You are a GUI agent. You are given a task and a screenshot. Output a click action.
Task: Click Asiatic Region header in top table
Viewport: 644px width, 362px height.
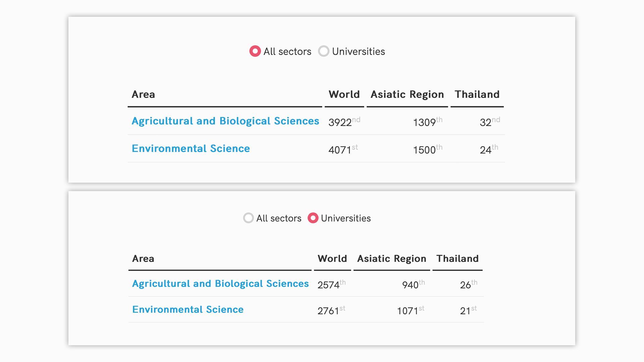coord(407,95)
